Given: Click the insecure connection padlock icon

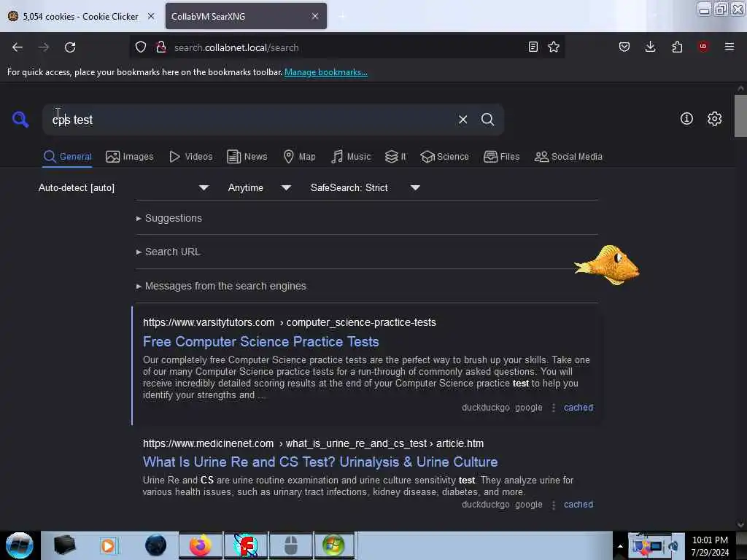Looking at the screenshot, I should (161, 47).
